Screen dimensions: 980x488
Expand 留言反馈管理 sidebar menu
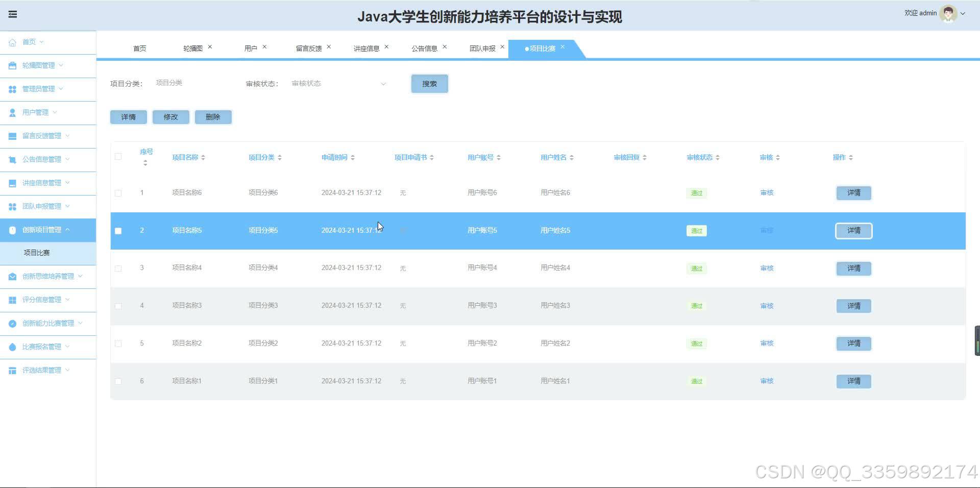point(67,136)
